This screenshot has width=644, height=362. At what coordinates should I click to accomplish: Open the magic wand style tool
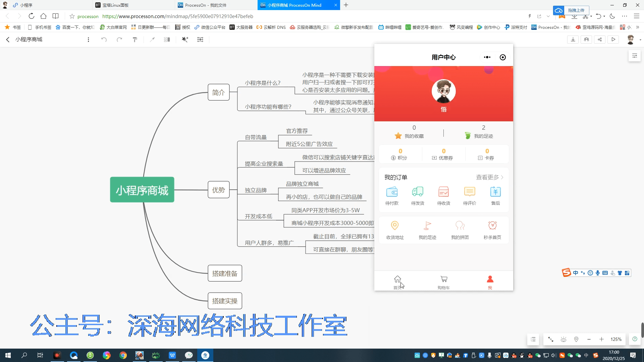point(185,40)
